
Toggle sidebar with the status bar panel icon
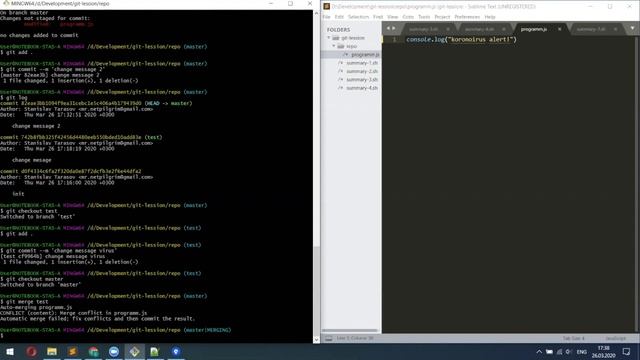[328, 338]
